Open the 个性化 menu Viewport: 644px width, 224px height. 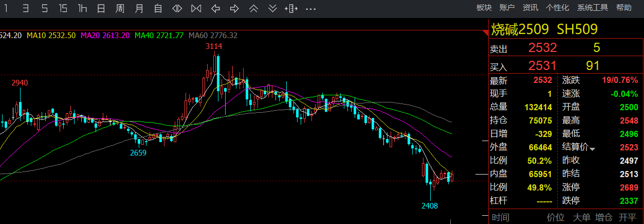[x=557, y=8]
